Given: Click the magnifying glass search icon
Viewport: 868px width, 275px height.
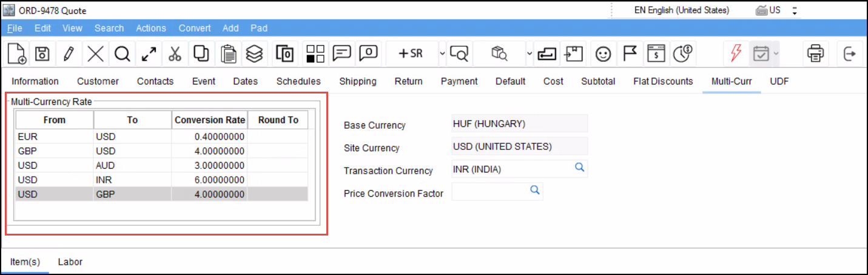Looking at the screenshot, I should point(123,54).
